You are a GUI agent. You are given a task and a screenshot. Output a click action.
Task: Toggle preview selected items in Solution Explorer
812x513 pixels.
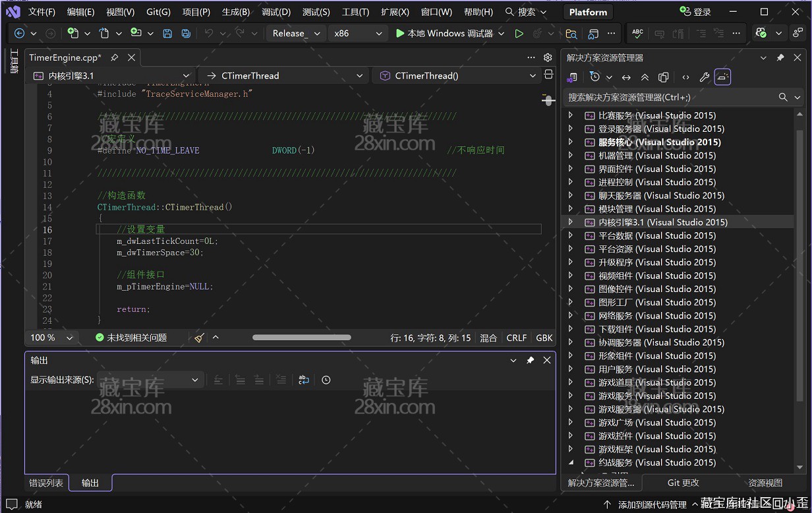pos(722,77)
